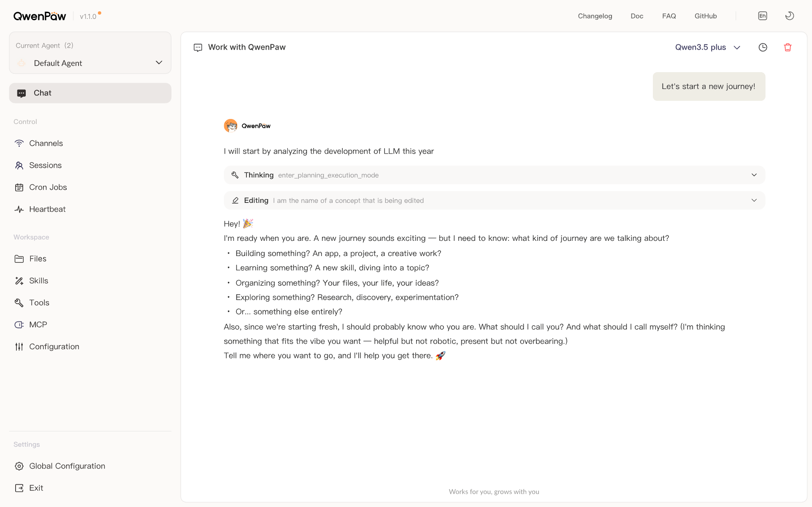Viewport: 812px width, 507px height.
Task: Open the language switcher icon
Action: [x=762, y=16]
